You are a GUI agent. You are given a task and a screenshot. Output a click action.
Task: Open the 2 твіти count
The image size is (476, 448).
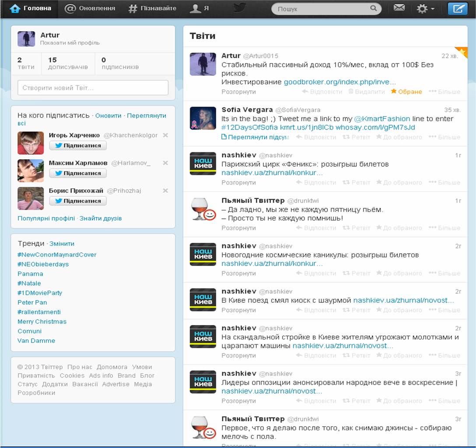click(x=26, y=63)
